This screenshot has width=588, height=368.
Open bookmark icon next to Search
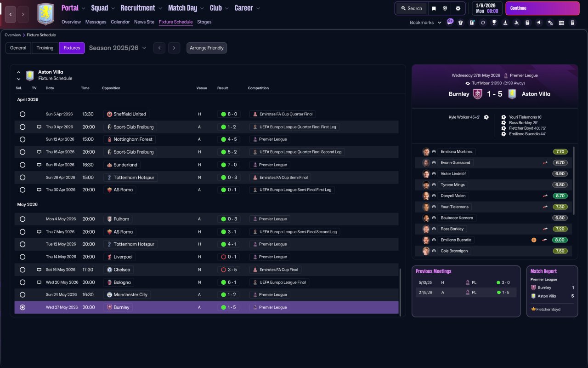click(434, 8)
